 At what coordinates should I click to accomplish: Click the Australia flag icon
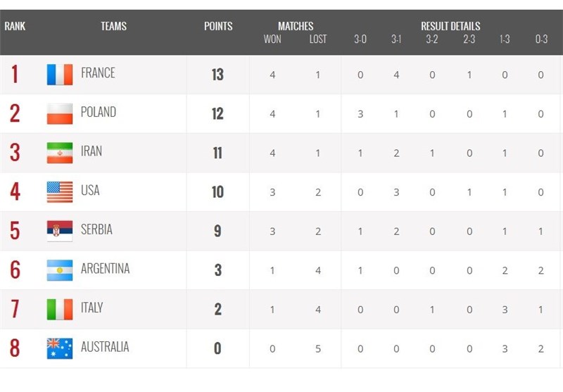tap(60, 348)
